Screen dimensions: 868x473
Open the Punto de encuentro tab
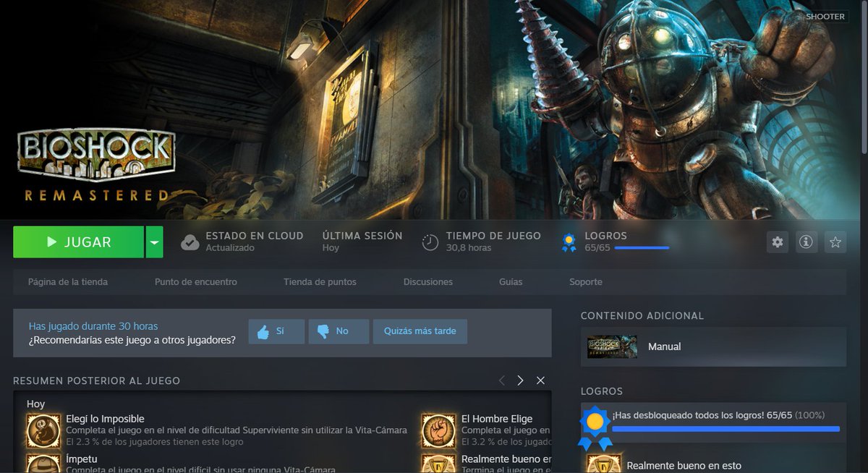(196, 282)
